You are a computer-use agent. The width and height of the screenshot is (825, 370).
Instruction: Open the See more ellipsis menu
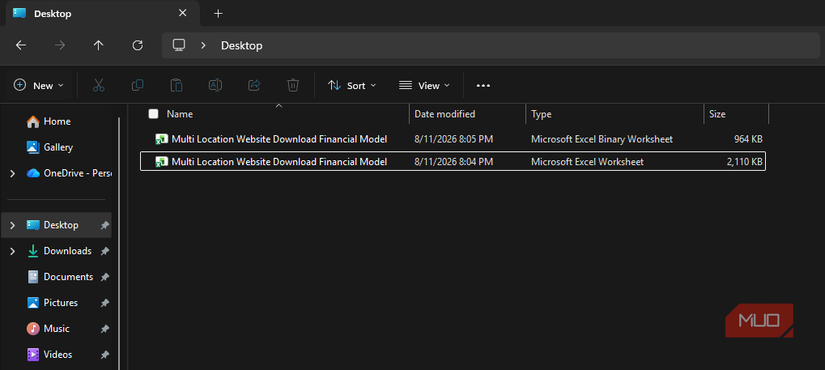click(x=483, y=85)
